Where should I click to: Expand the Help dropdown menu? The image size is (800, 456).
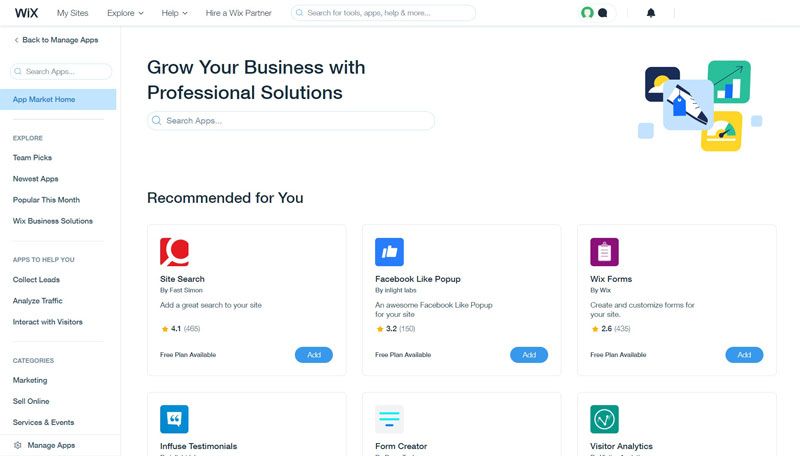(174, 13)
